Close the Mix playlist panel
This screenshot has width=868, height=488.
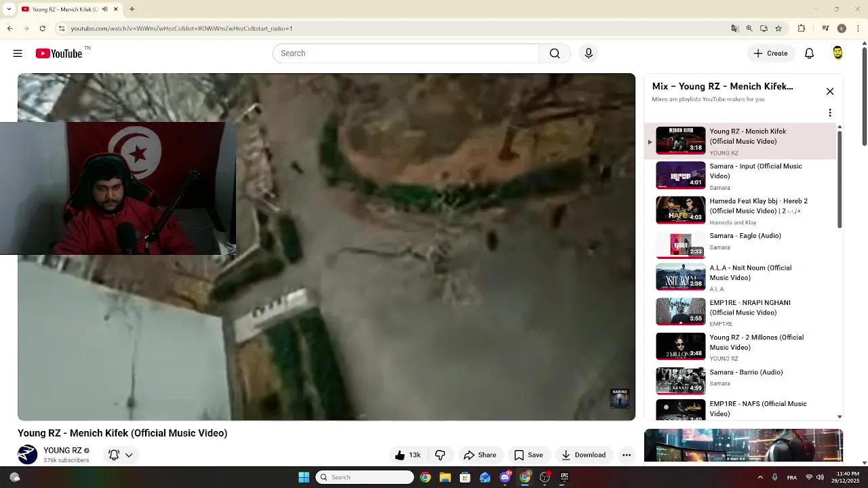830,91
